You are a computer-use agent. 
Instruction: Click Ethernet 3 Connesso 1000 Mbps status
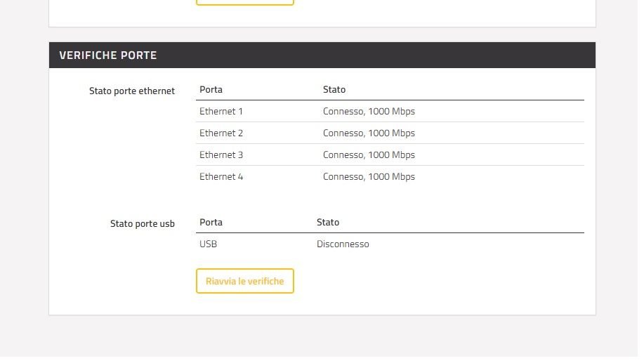click(369, 155)
